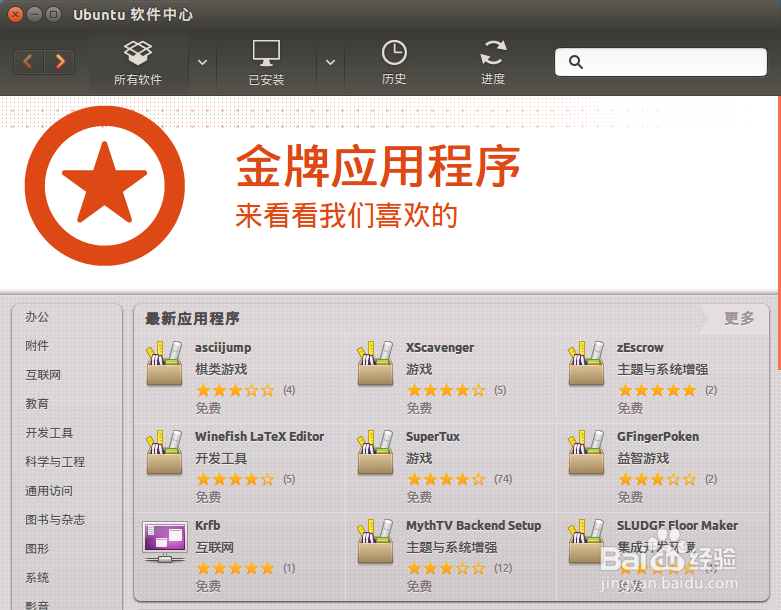Click the asciijump package icon

[x=164, y=364]
